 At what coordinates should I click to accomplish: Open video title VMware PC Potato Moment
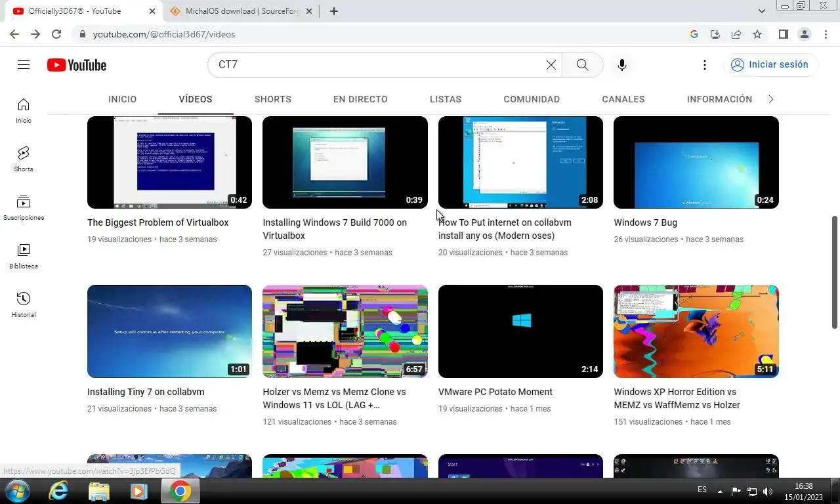coord(495,392)
